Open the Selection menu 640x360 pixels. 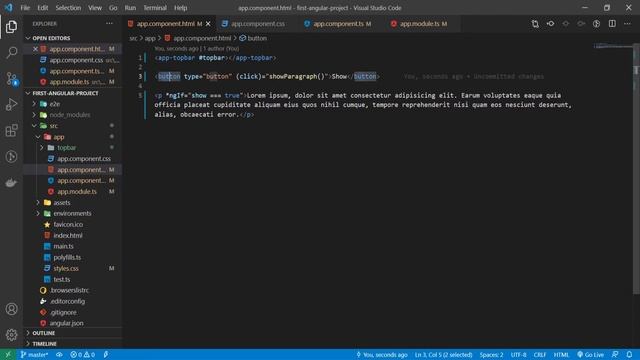68,8
